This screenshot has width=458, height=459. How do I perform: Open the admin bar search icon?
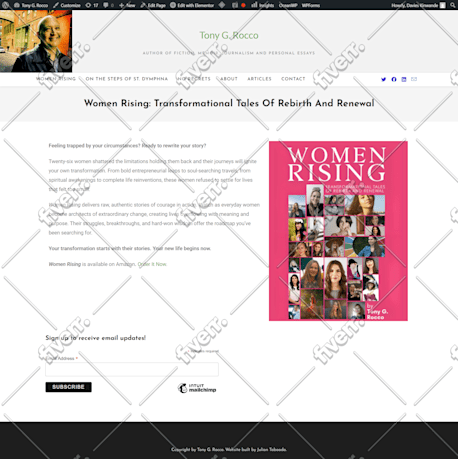point(453,5)
